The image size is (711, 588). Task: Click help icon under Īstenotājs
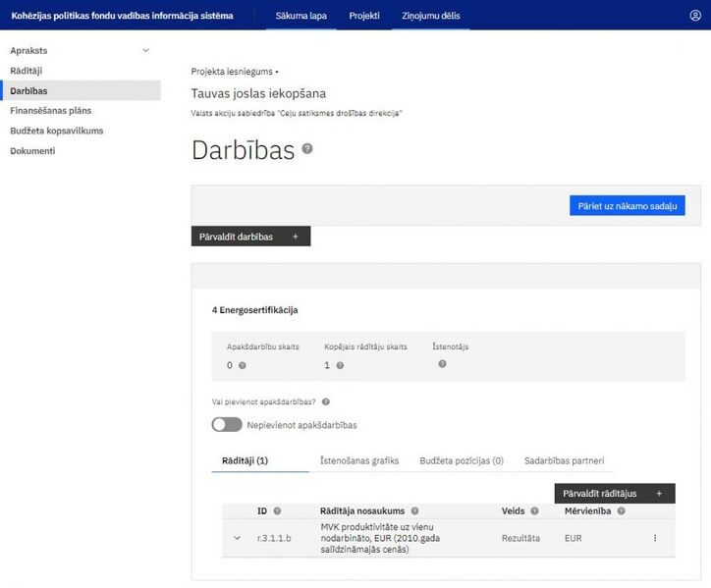click(442, 364)
